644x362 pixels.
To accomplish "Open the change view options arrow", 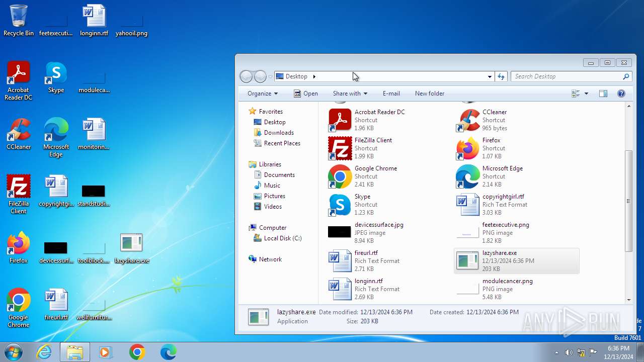I will click(x=586, y=94).
